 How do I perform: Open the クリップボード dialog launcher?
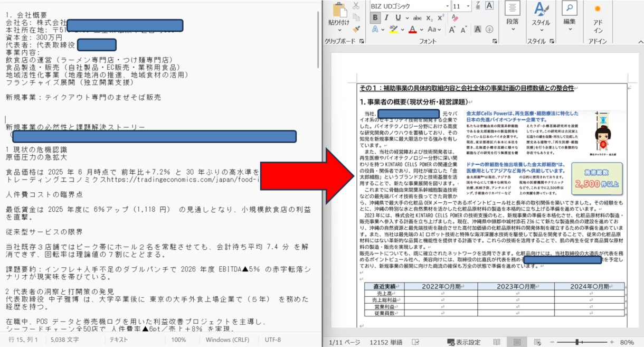coord(362,41)
